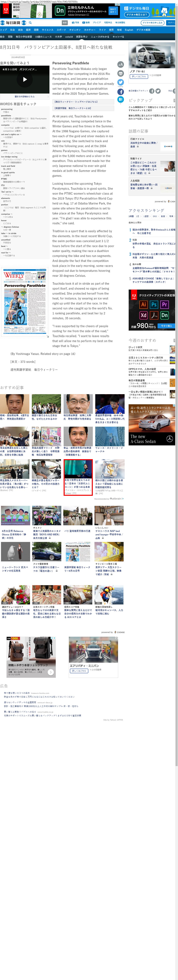
Task: Open the Mainichi Shimbun logo home link
Action: pyautogui.click(x=13, y=23)
